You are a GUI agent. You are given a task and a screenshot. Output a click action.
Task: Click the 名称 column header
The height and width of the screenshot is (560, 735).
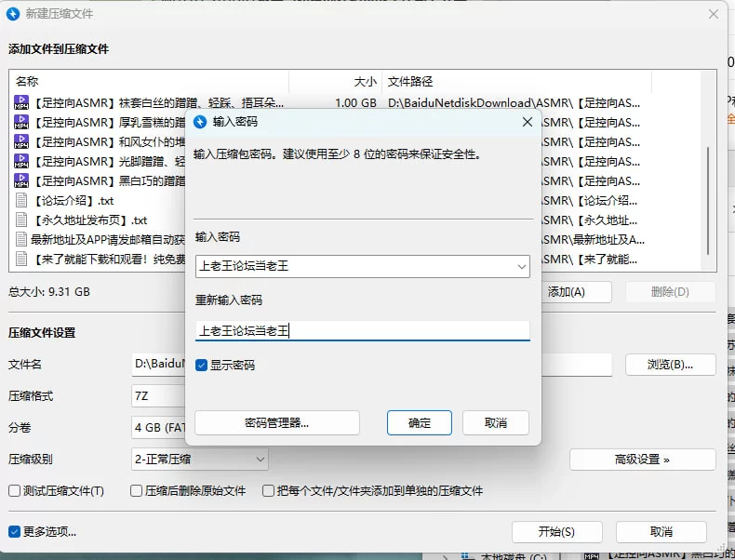tap(149, 82)
